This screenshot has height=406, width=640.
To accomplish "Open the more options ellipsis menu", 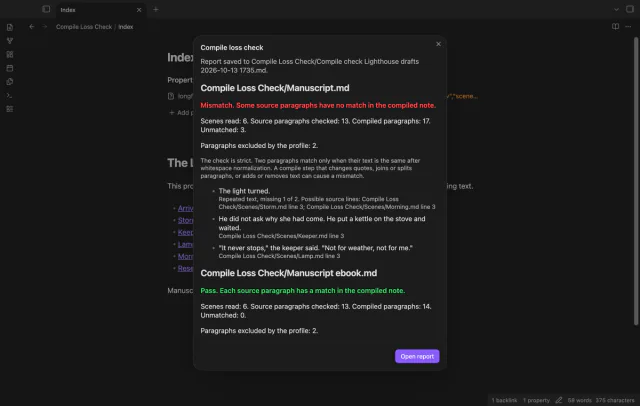I will click(x=628, y=27).
